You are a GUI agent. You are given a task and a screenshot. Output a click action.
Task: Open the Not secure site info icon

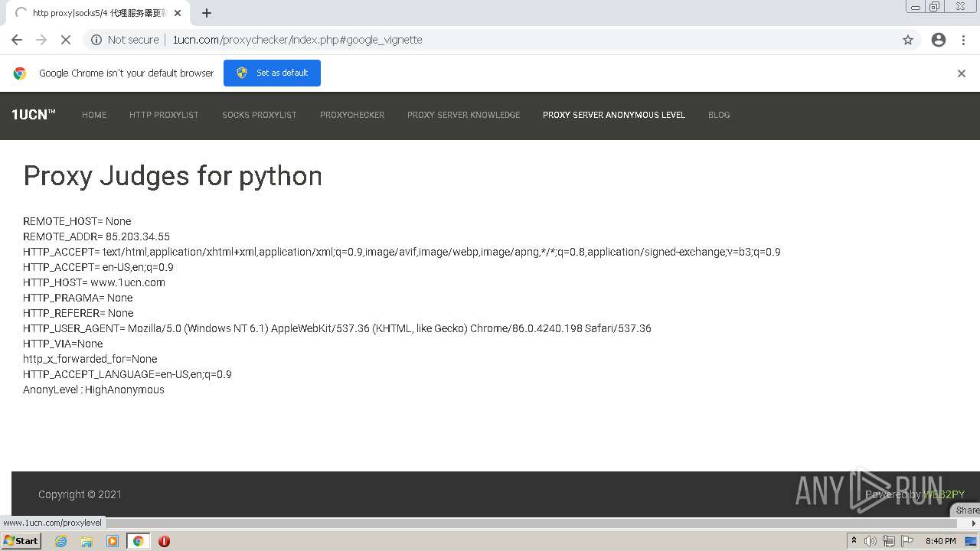[96, 40]
